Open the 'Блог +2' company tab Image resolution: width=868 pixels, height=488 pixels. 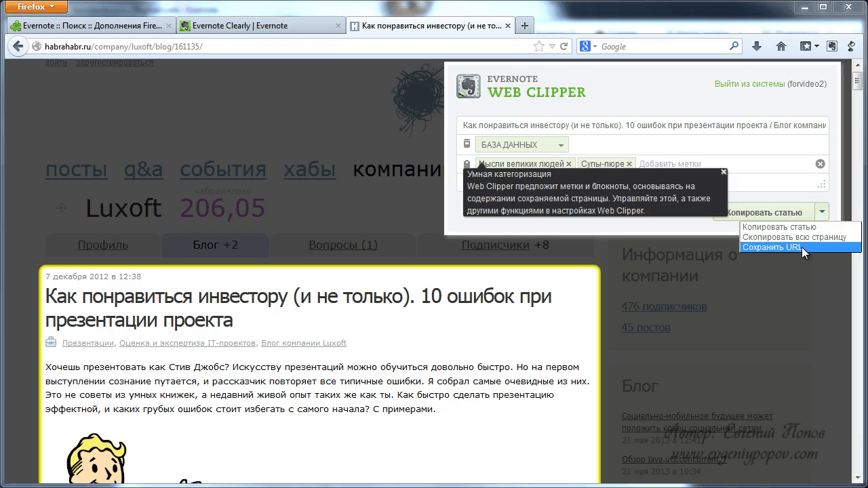pyautogui.click(x=216, y=245)
